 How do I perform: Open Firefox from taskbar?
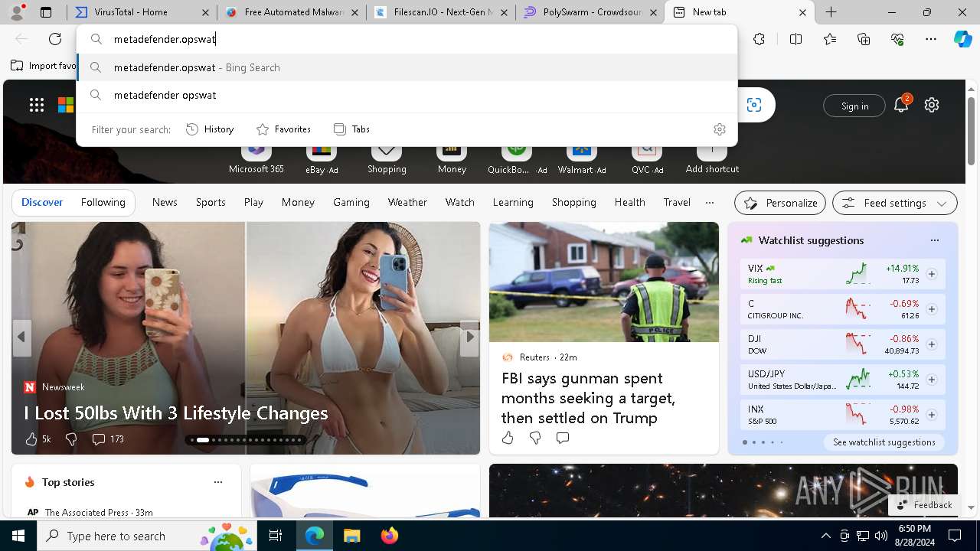(x=390, y=536)
